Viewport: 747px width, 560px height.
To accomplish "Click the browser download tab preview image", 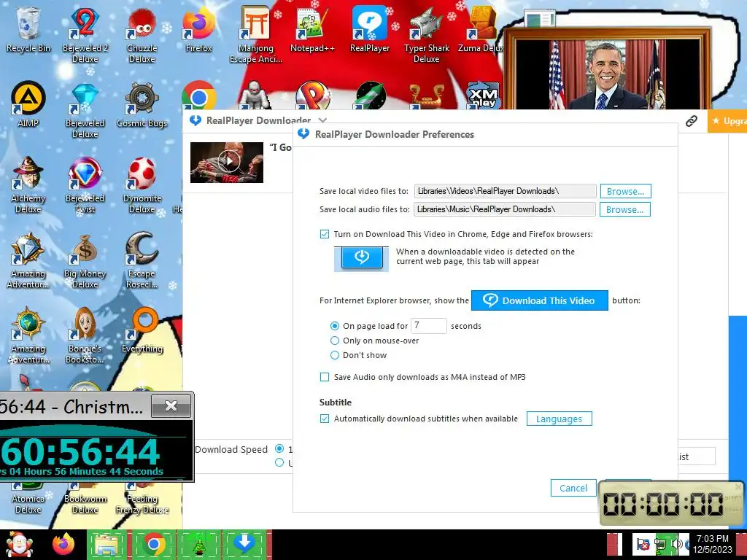I will pos(362,259).
